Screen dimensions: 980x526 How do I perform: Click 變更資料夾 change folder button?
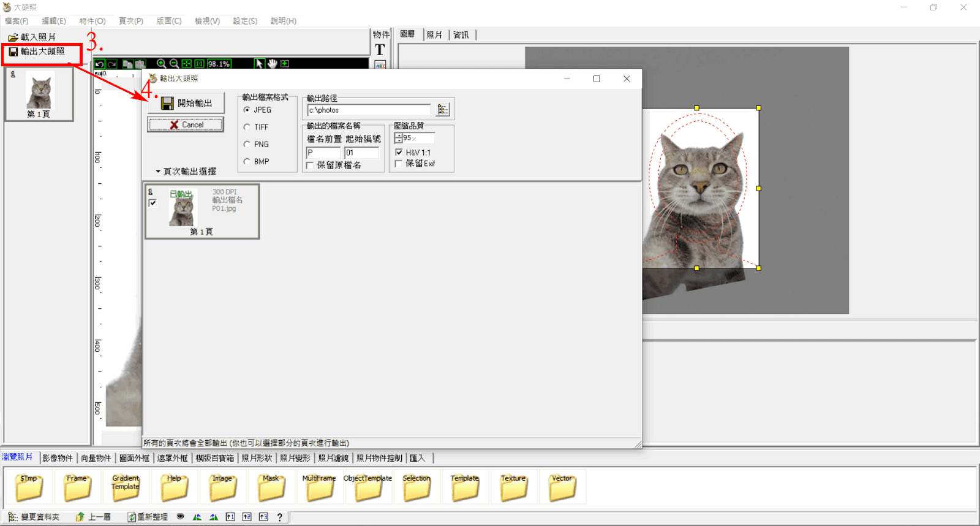click(x=34, y=517)
